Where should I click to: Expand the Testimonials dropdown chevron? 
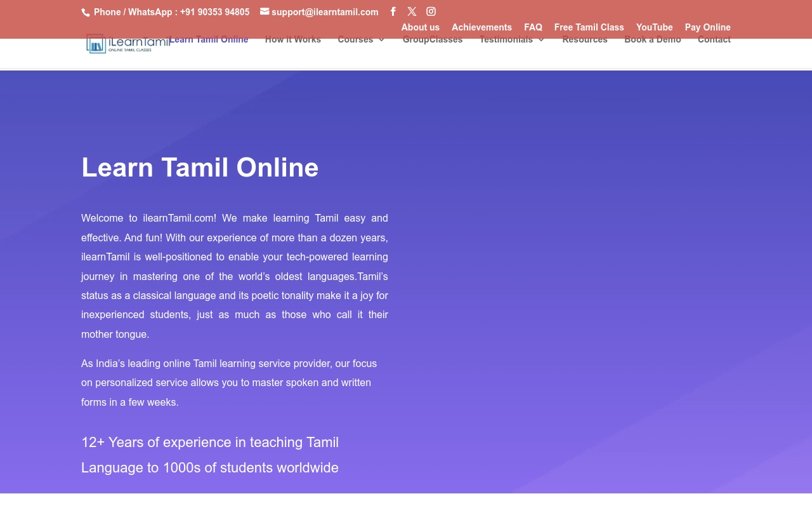point(541,40)
